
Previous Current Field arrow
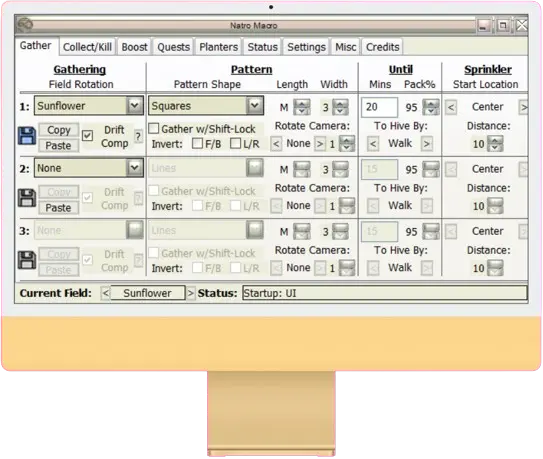[x=105, y=293]
